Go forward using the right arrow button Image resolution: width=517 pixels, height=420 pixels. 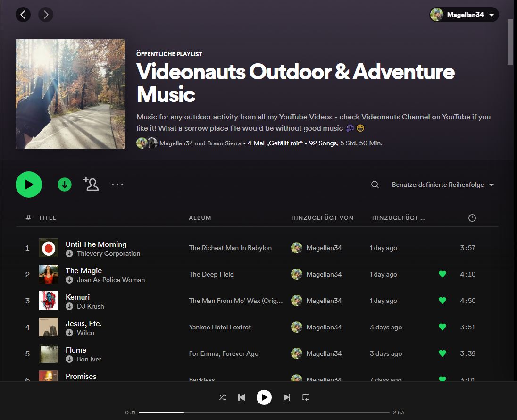click(46, 15)
